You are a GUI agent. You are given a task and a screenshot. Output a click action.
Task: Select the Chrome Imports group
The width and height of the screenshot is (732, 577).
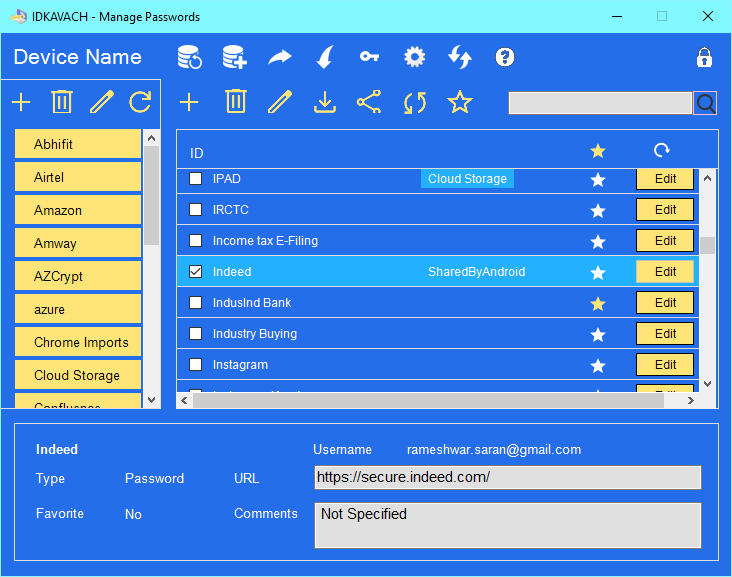click(x=78, y=342)
